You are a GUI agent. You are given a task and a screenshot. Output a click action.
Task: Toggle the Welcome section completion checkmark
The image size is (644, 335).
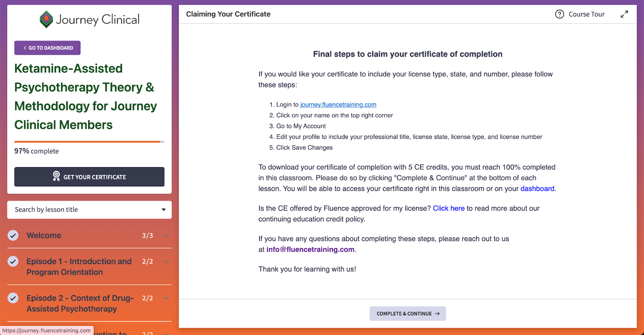click(x=13, y=236)
